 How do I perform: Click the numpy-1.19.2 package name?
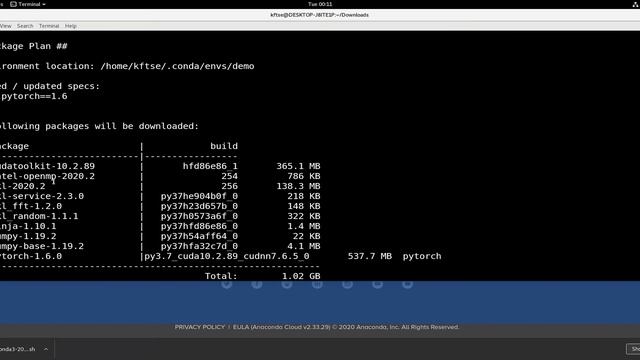coord(28,236)
